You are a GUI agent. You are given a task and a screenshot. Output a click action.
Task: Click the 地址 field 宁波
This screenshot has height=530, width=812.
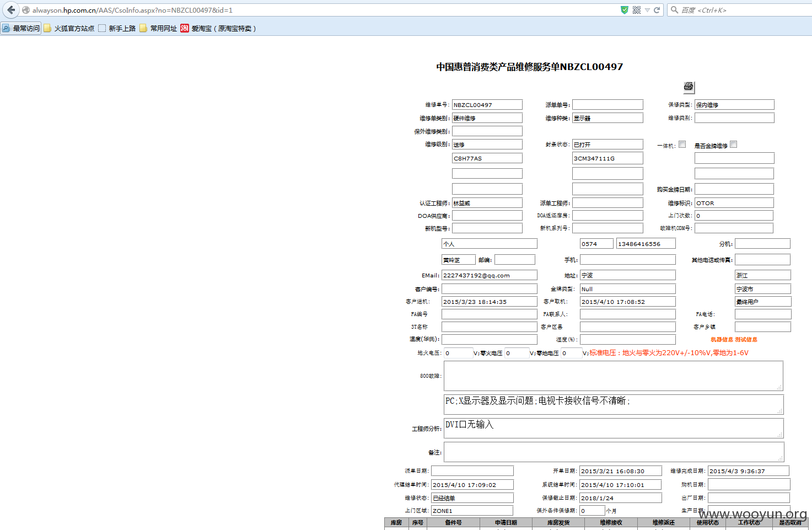pos(628,275)
